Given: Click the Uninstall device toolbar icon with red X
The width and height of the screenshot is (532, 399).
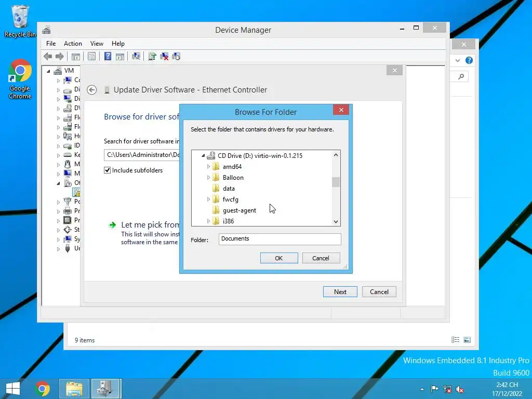Looking at the screenshot, I should click(164, 56).
